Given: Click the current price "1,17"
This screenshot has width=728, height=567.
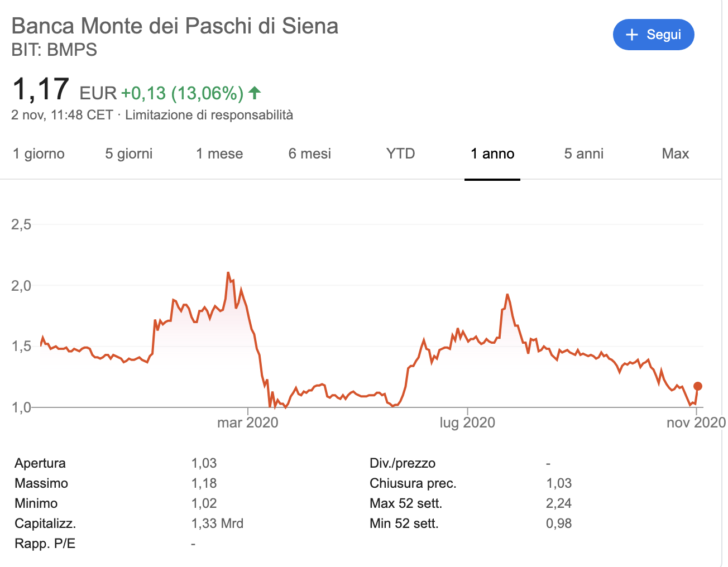Looking at the screenshot, I should point(40,88).
